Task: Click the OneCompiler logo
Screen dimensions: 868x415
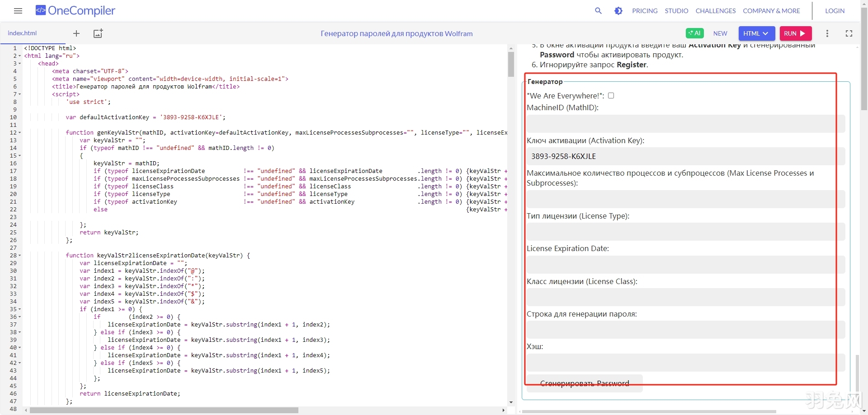Action: coord(75,10)
